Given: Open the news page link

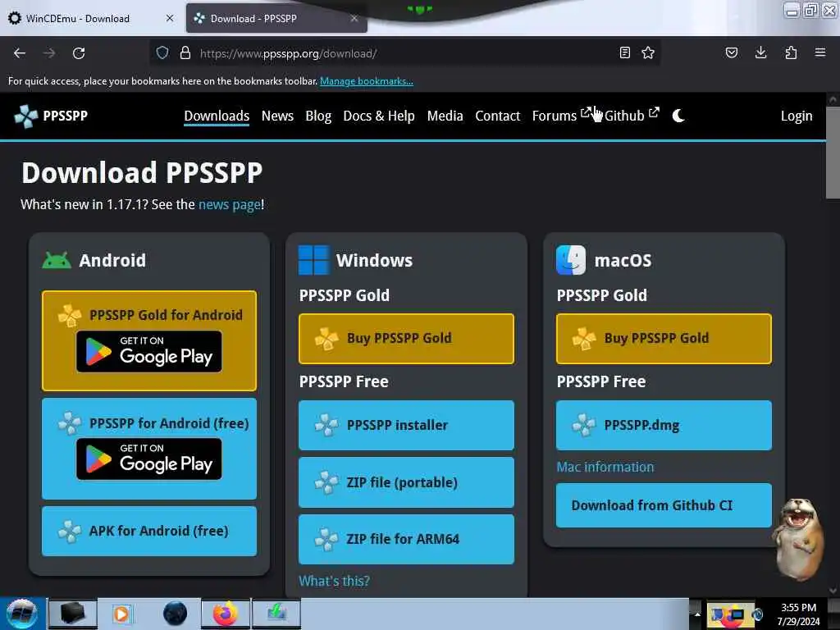Looking at the screenshot, I should pos(230,204).
